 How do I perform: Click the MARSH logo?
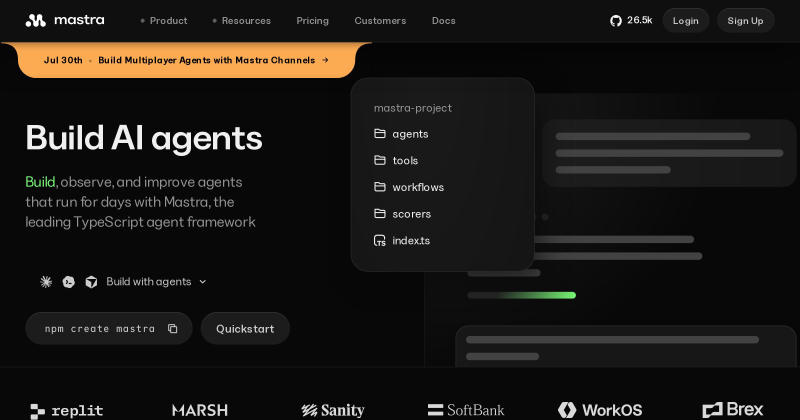tap(200, 410)
